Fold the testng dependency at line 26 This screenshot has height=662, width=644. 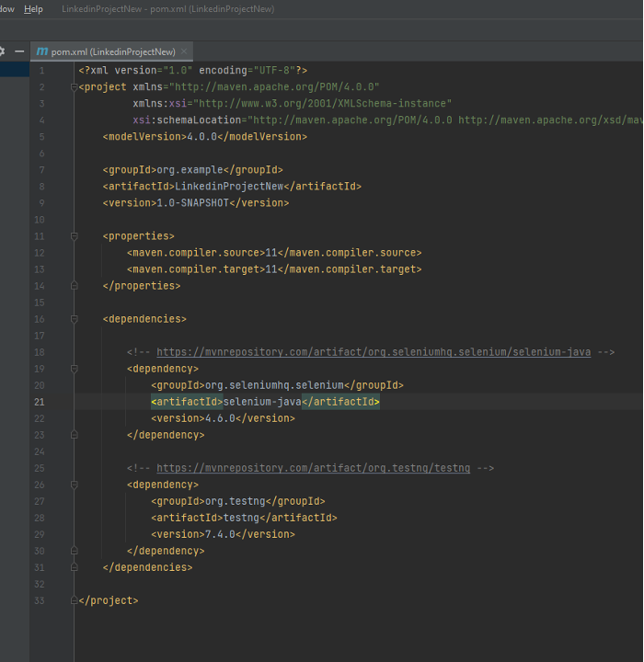coord(74,485)
